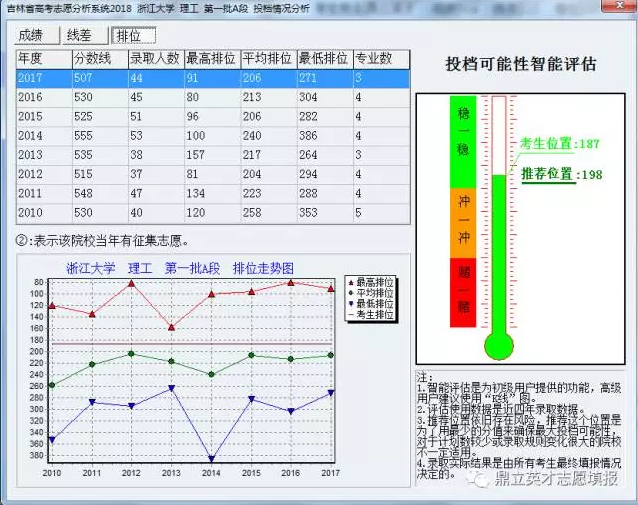This screenshot has width=638, height=505.
Task: Click the 2012 highest rank red marker
Action: click(131, 283)
